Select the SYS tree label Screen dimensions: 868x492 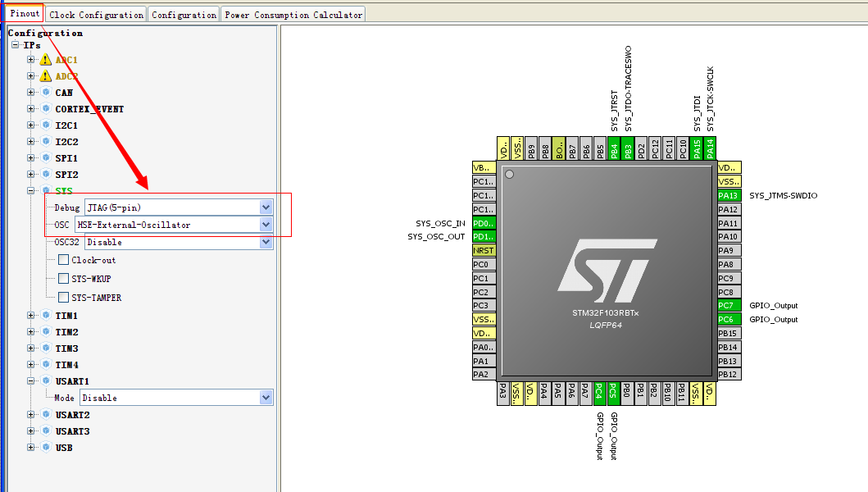[x=64, y=191]
